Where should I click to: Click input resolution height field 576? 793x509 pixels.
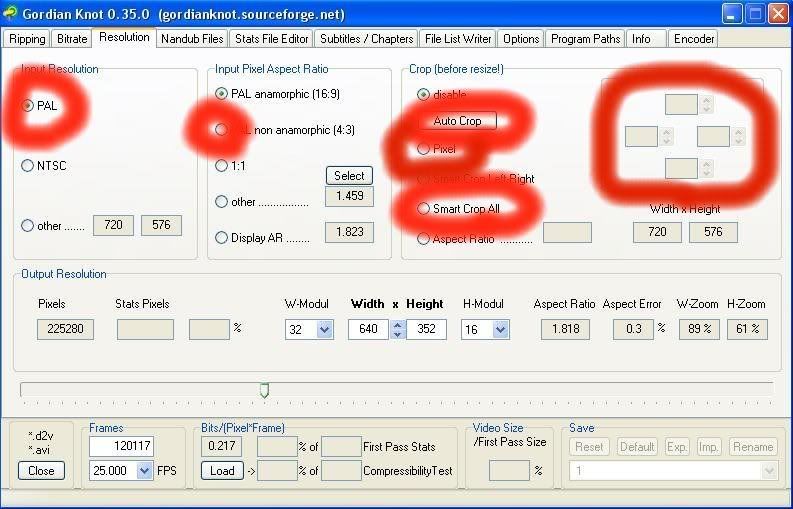(161, 225)
